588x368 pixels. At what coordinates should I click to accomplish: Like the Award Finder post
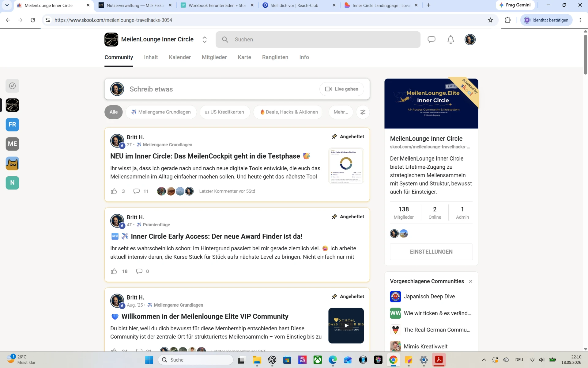[114, 271]
